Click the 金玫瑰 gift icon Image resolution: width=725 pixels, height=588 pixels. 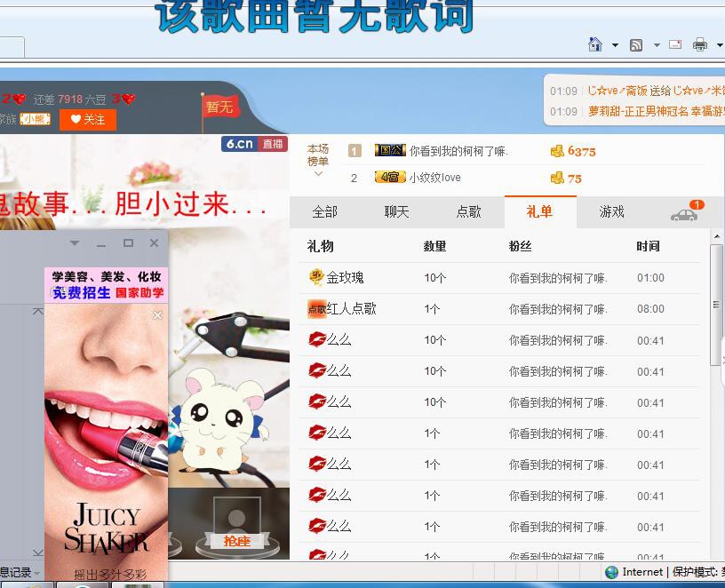click(x=315, y=277)
